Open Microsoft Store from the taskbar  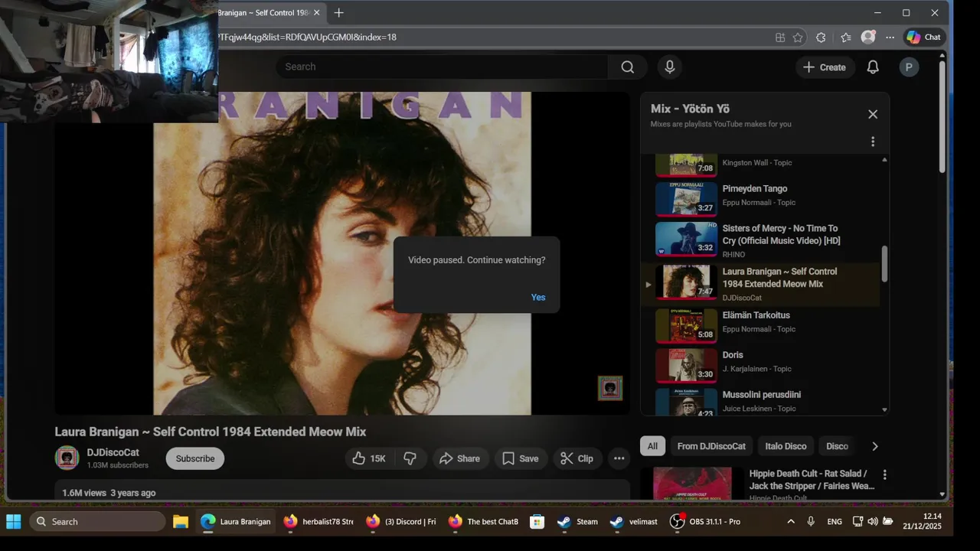537,522
